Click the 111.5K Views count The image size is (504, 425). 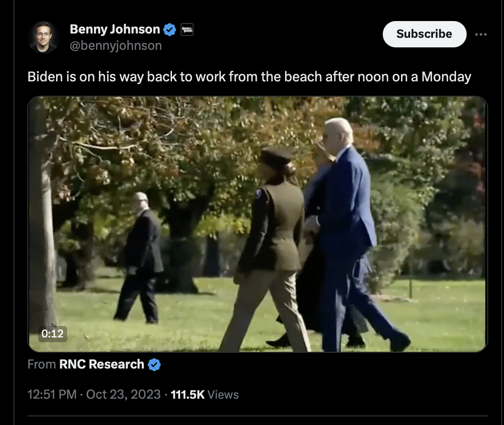pyautogui.click(x=205, y=394)
